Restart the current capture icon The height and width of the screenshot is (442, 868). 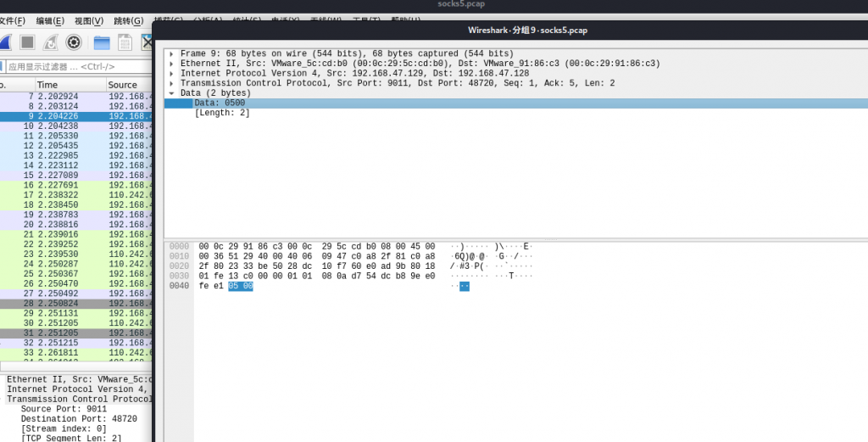[x=50, y=42]
